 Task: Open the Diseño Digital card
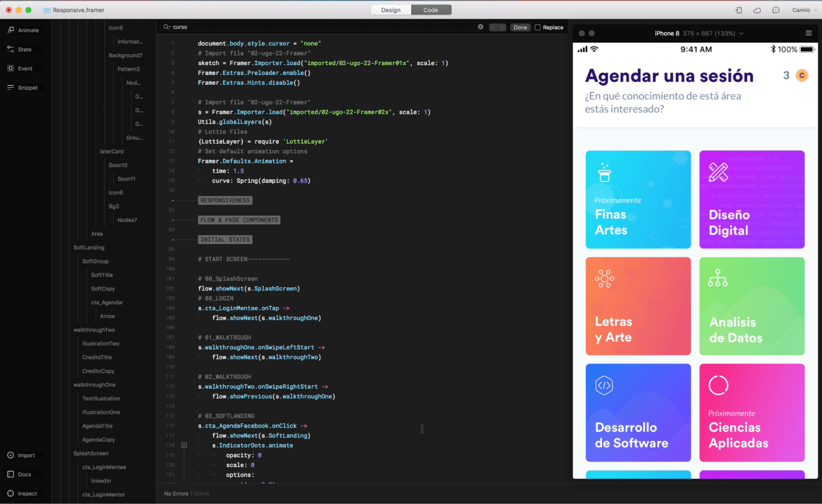click(752, 200)
